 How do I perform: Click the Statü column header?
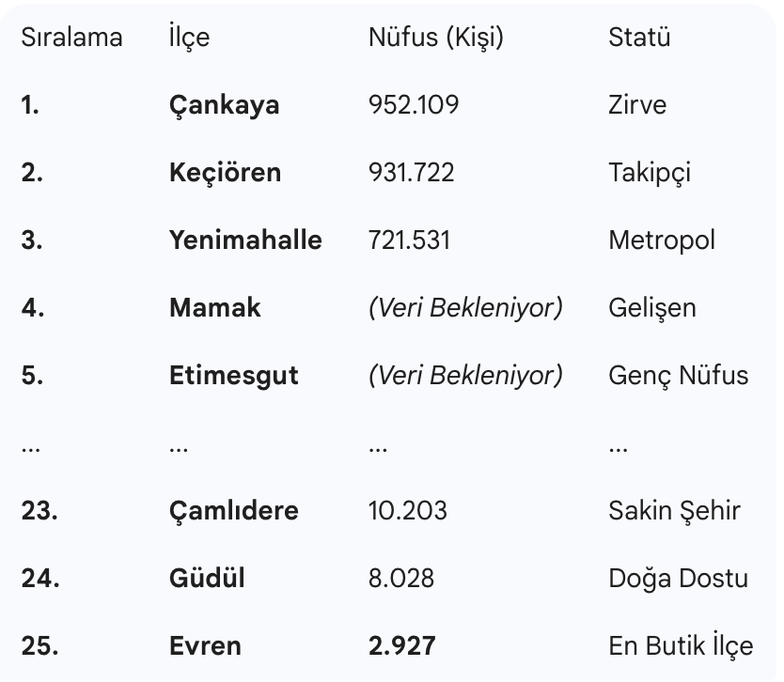[639, 38]
